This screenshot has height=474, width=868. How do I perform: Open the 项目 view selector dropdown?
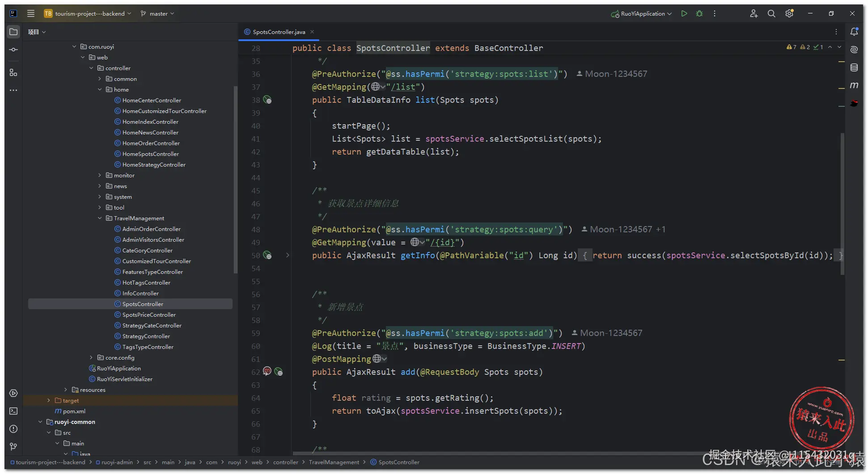click(37, 32)
